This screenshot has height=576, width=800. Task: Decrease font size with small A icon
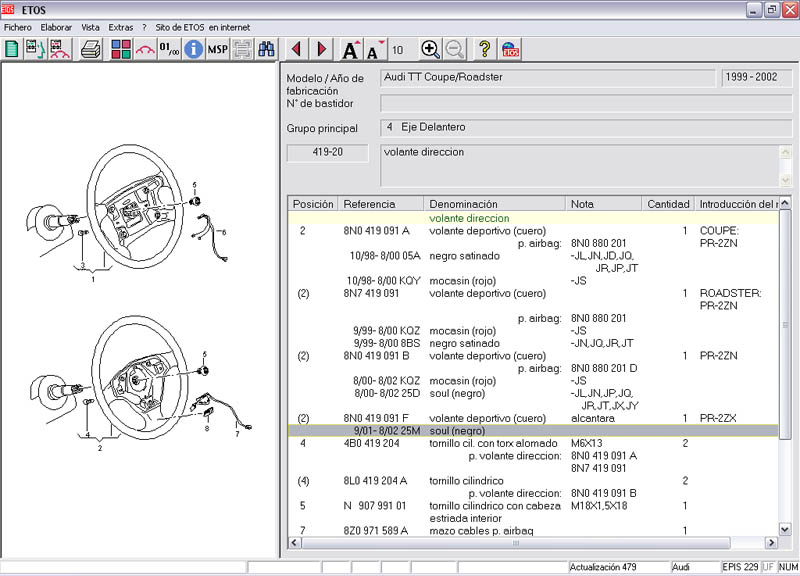coord(375,49)
